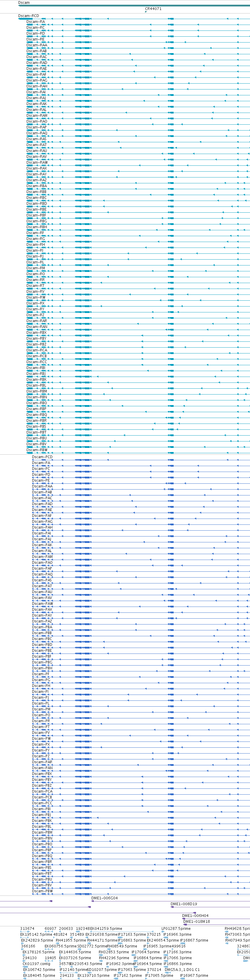Open the Dscam-PO protein label
Image resolution: width=250 pixels, height=980 pixels.
coord(41,715)
